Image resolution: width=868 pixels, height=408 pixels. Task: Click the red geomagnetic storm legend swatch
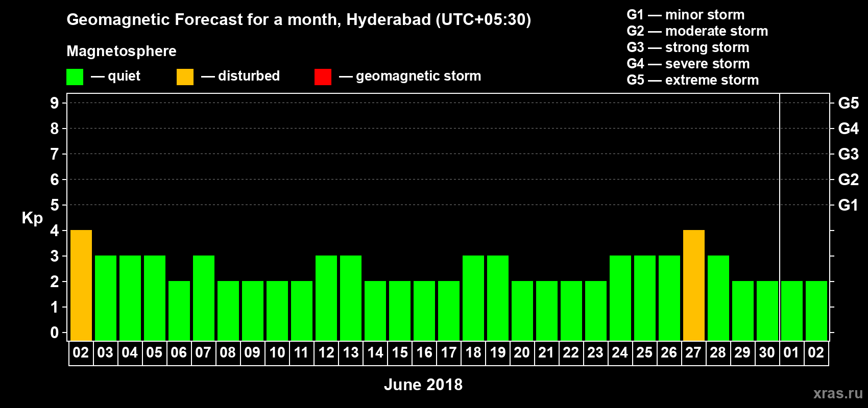[323, 77]
